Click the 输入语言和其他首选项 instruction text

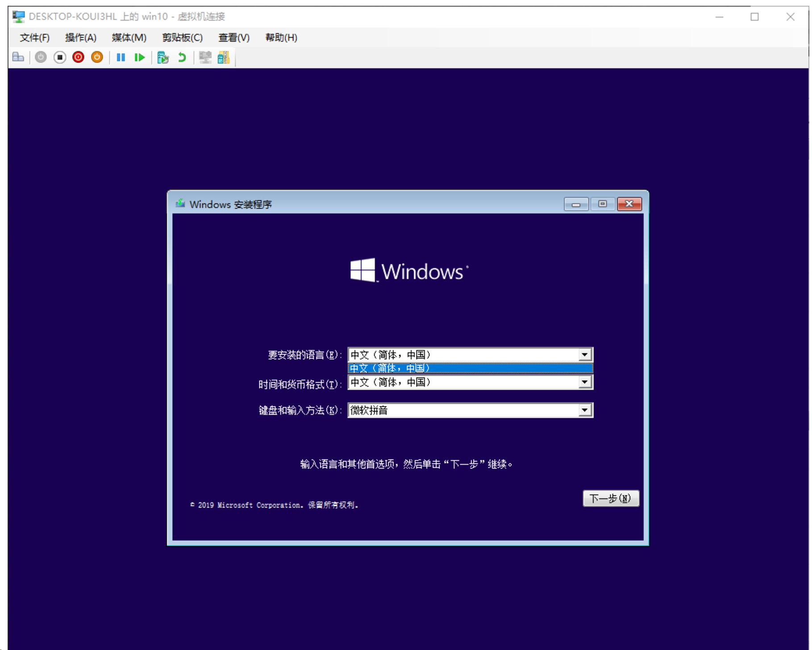[x=406, y=464]
